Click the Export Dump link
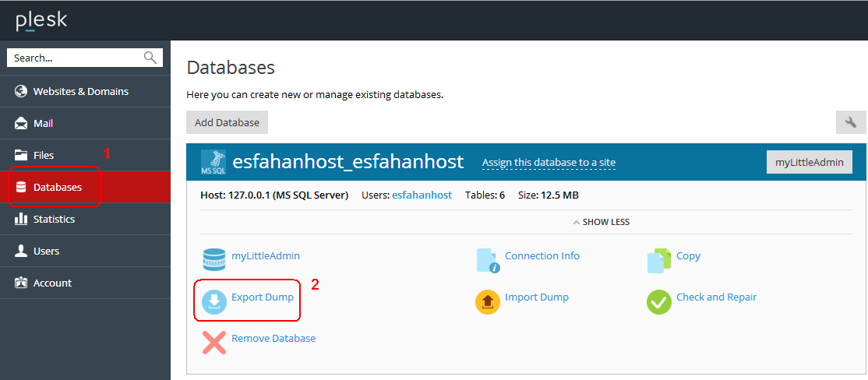868x380 pixels. click(263, 297)
